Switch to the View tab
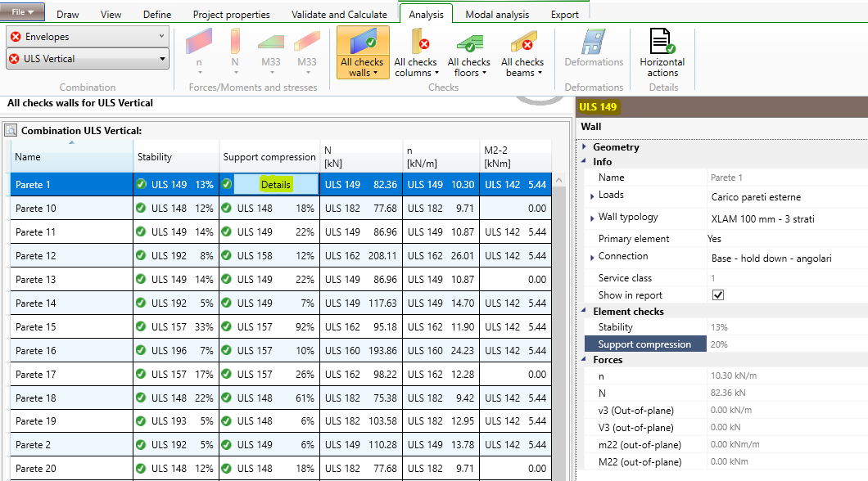The width and height of the screenshot is (868, 481). [x=111, y=15]
